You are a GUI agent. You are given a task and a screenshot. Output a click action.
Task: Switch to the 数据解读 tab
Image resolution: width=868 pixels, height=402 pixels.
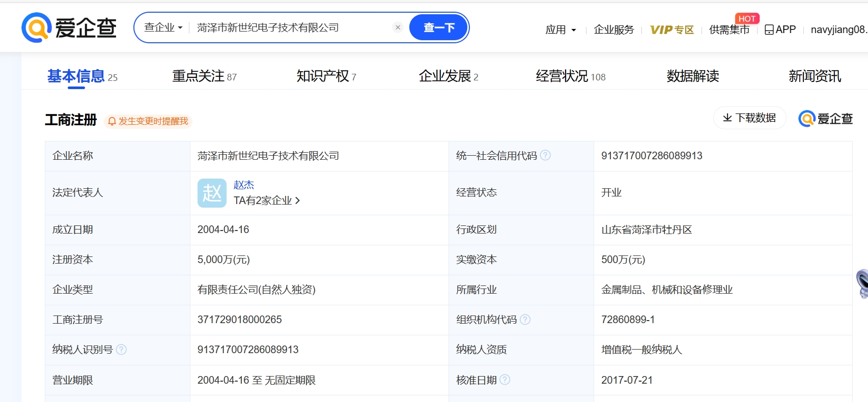coord(693,76)
